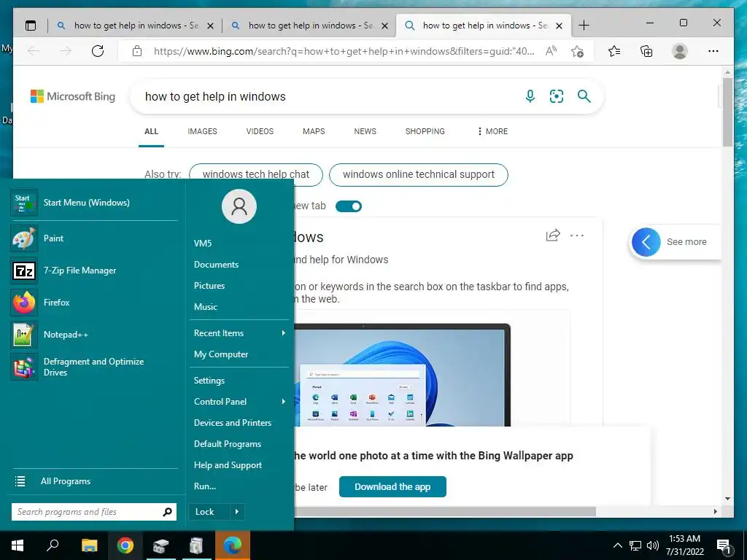This screenshot has width=747, height=560.
Task: Expand Control Panel submenu arrow
Action: 284,402
